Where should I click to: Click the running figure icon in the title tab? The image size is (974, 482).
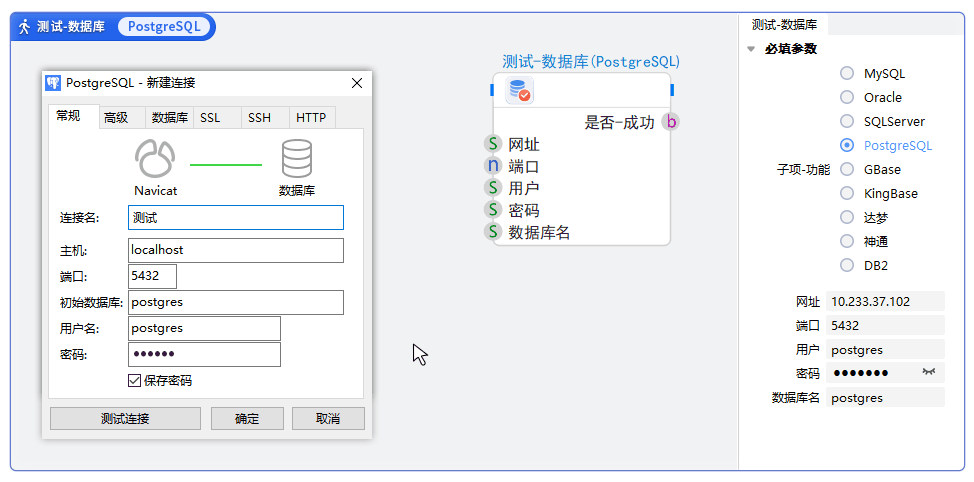25,27
